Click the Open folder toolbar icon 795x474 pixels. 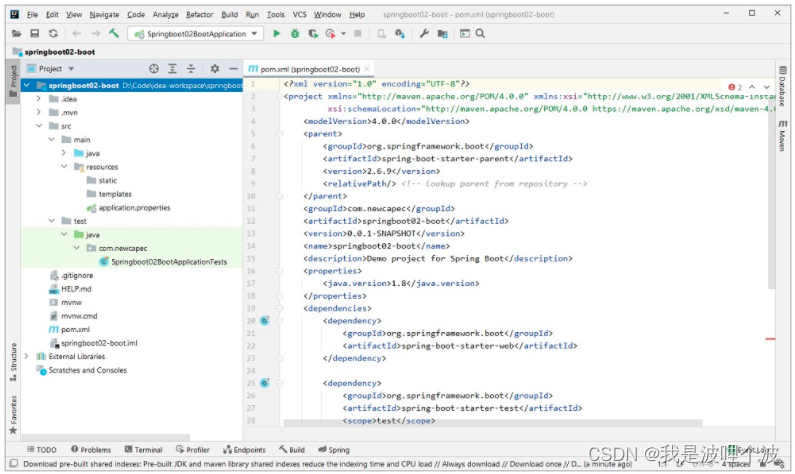click(x=17, y=34)
